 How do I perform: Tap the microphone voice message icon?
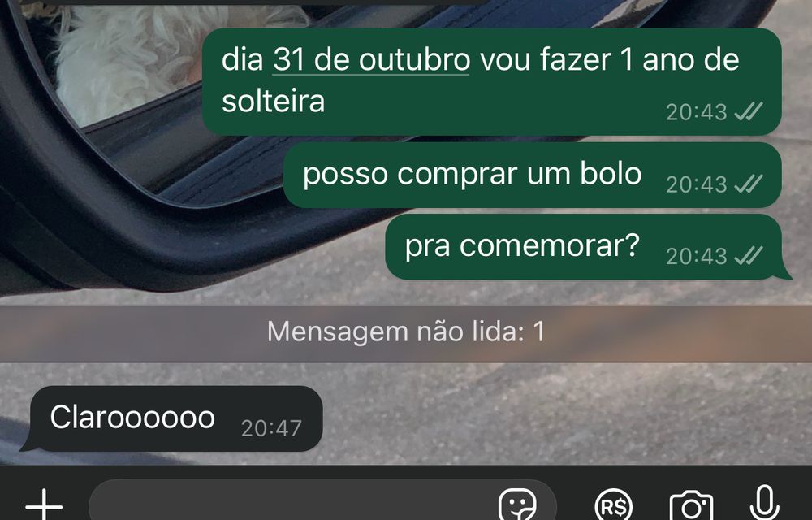tap(765, 504)
